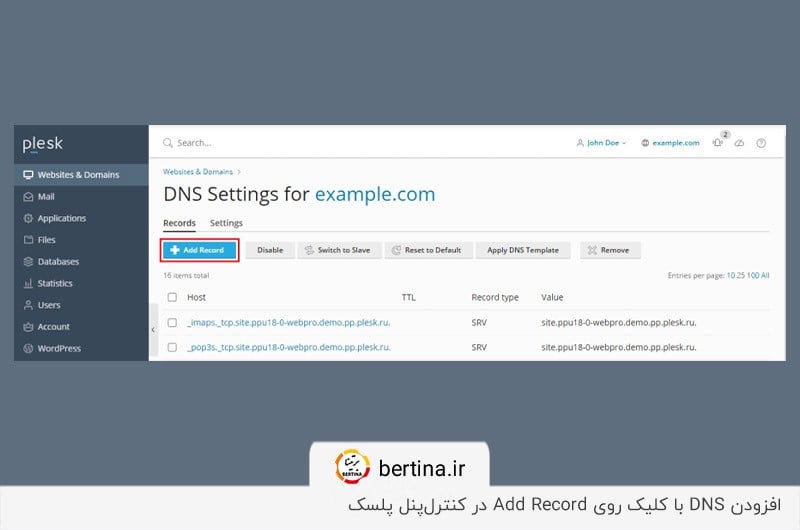
Task: Click SRV type in the _pop3s row
Action: (479, 347)
